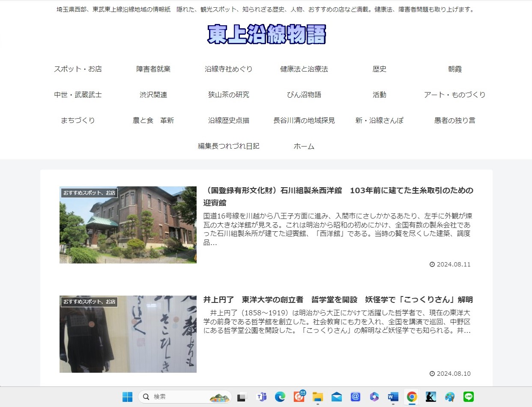The height and width of the screenshot is (407, 532).
Task: Go to the 活動 category
Action: click(380, 95)
